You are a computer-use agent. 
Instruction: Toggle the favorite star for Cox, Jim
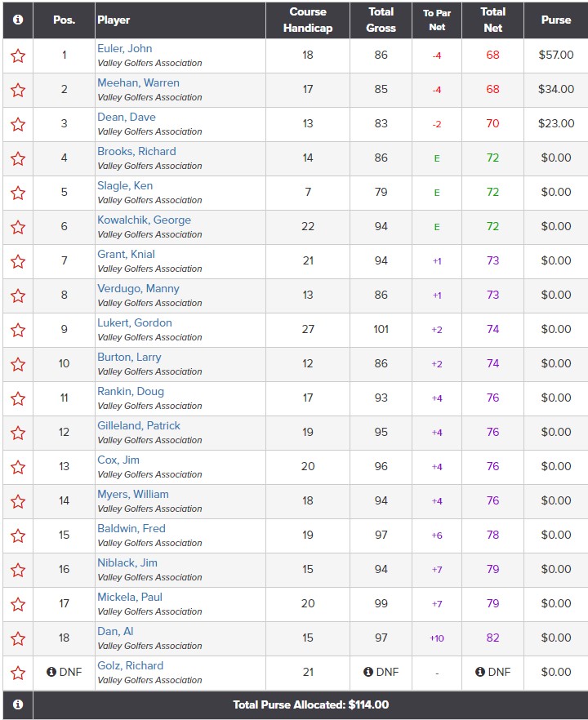[18, 467]
